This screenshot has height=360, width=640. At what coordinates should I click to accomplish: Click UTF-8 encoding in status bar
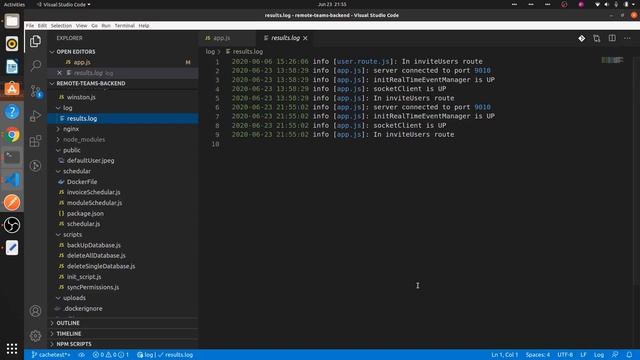tap(565, 355)
